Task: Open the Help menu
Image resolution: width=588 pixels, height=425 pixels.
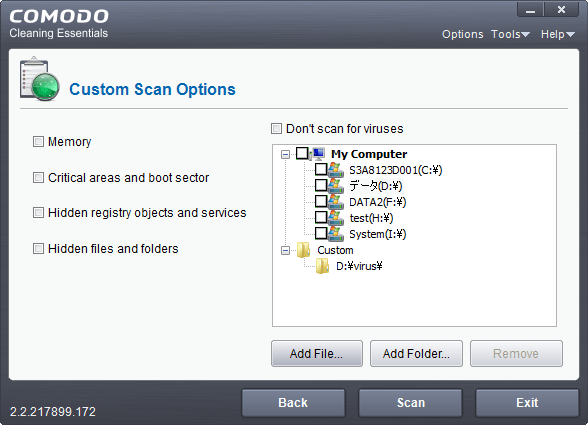Action: pos(558,34)
